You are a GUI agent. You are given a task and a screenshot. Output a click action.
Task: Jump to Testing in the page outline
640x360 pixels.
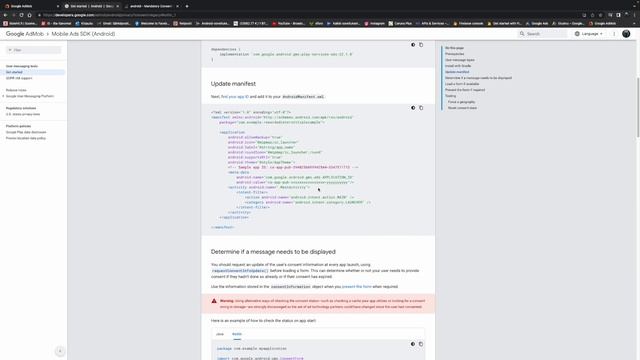450,96
